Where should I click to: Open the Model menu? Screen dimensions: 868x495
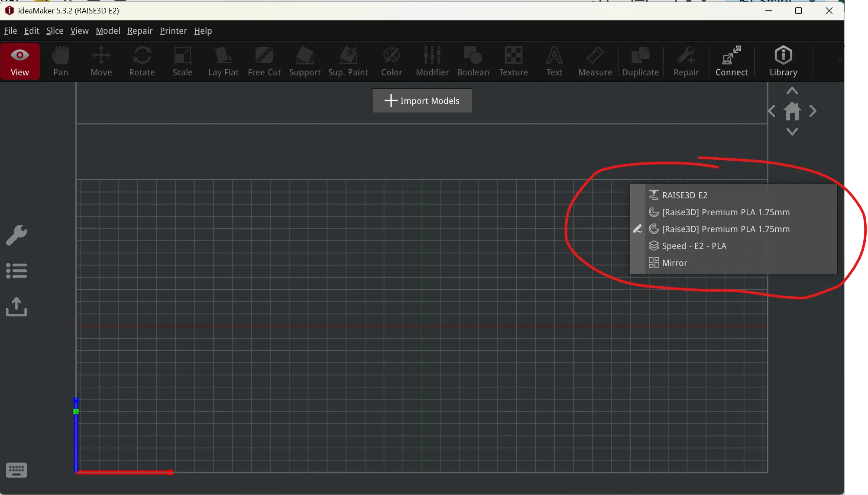pos(108,31)
